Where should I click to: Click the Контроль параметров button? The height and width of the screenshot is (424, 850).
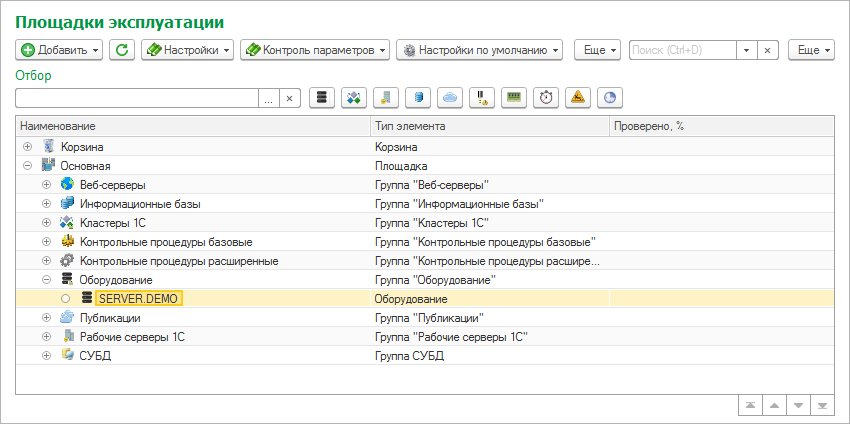pyautogui.click(x=315, y=49)
